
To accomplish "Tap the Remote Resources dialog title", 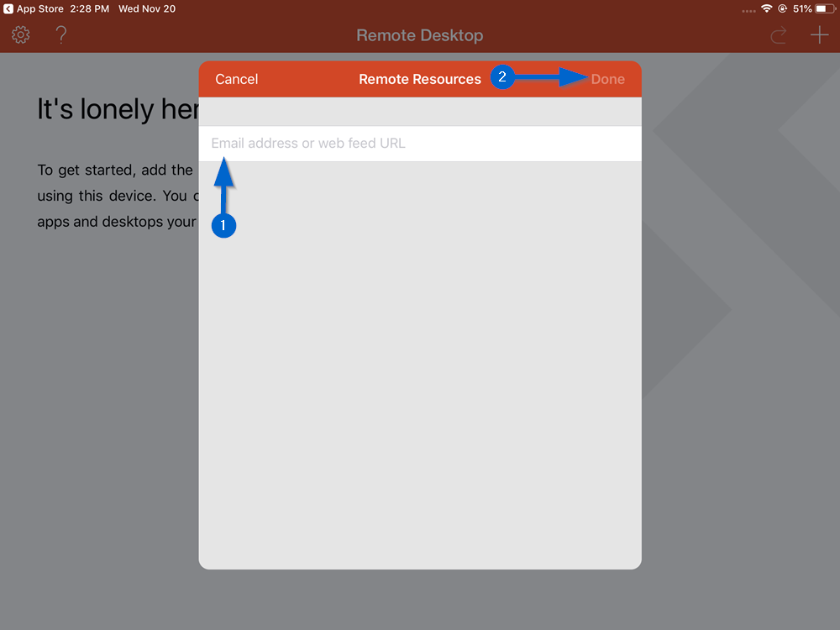I will [420, 79].
